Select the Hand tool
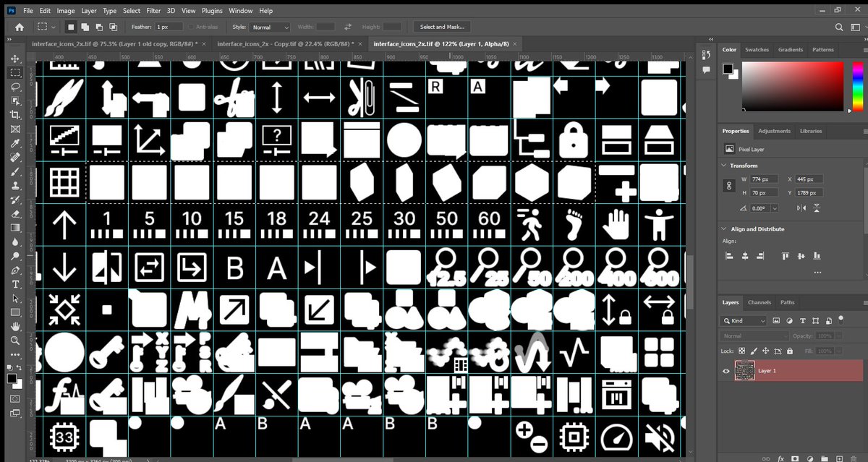868x462 pixels. click(x=15, y=326)
